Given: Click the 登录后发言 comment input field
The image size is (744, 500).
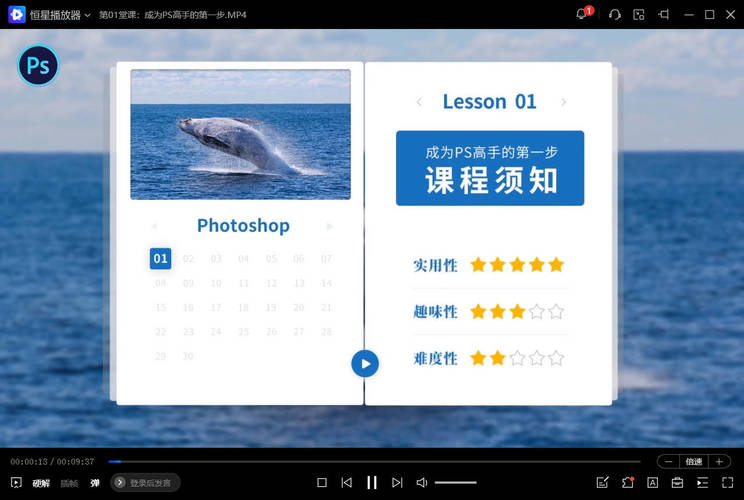Looking at the screenshot, I should (146, 483).
